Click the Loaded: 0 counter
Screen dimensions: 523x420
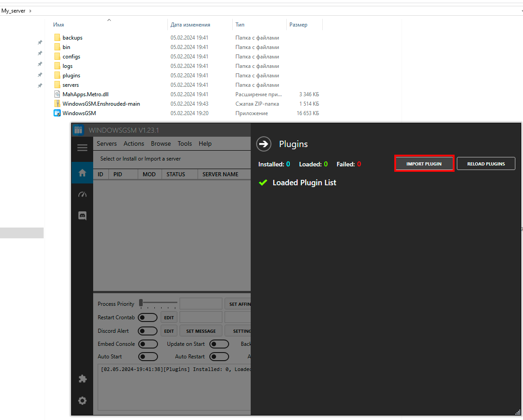pyautogui.click(x=313, y=164)
